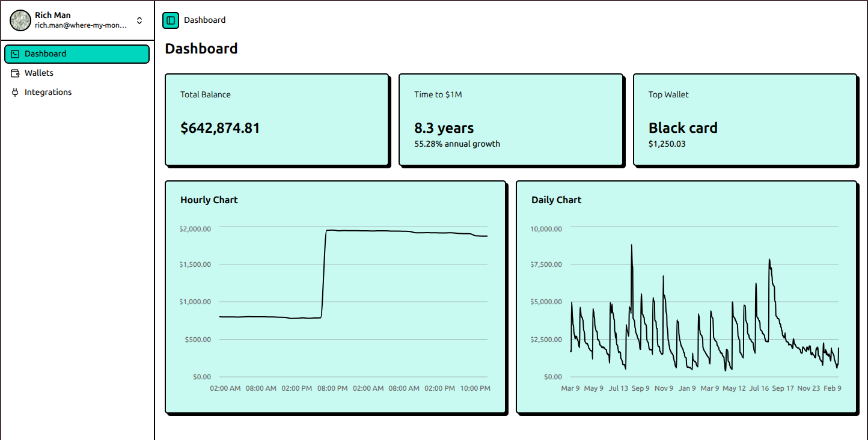Select the Hourly Chart title
The height and width of the screenshot is (440, 868).
point(209,200)
